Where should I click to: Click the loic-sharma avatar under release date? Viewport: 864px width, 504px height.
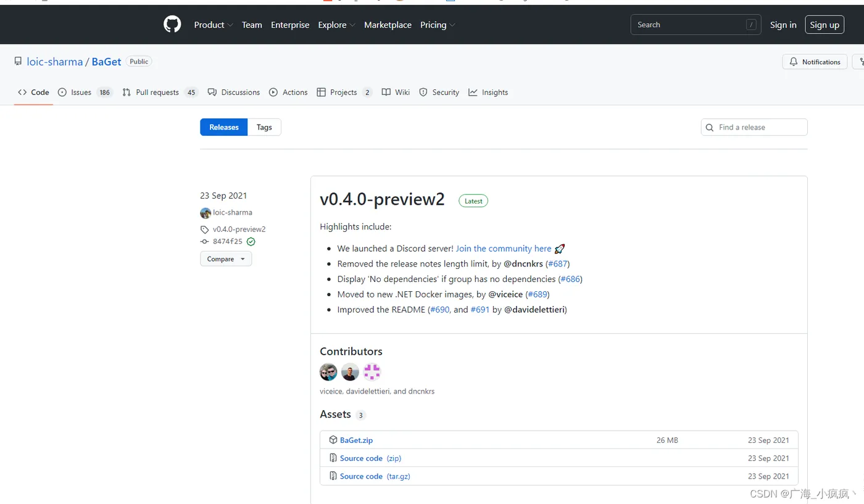pyautogui.click(x=206, y=213)
